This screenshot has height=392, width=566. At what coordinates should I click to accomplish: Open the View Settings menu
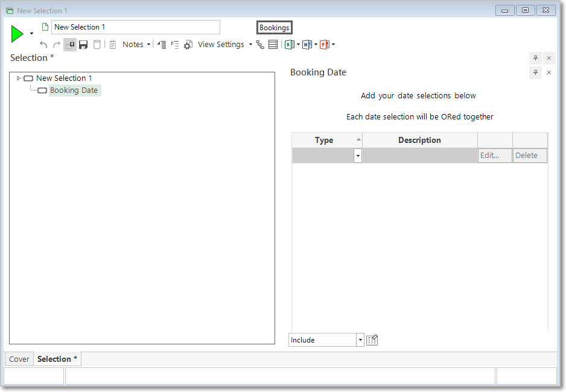pos(221,45)
